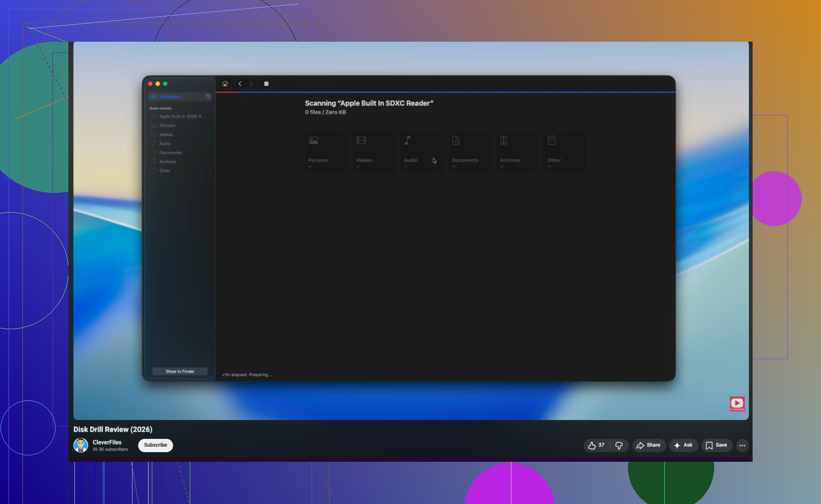Open the CleverFiles channel avatar
Viewport: 821px width, 504px height.
81,445
